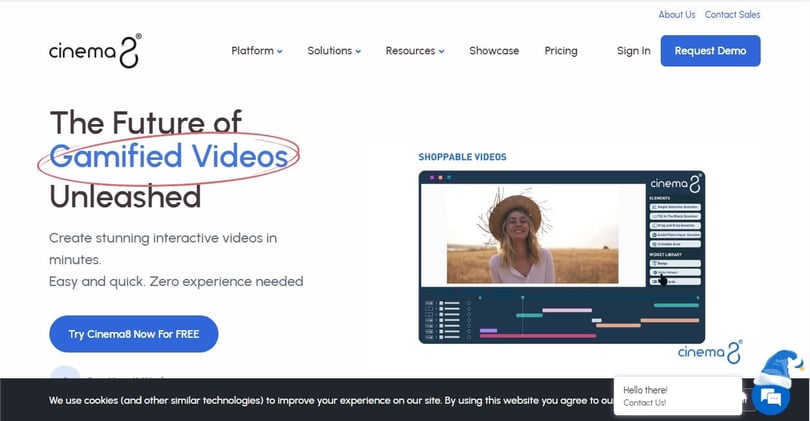Open the live chat bubble icon

click(771, 398)
